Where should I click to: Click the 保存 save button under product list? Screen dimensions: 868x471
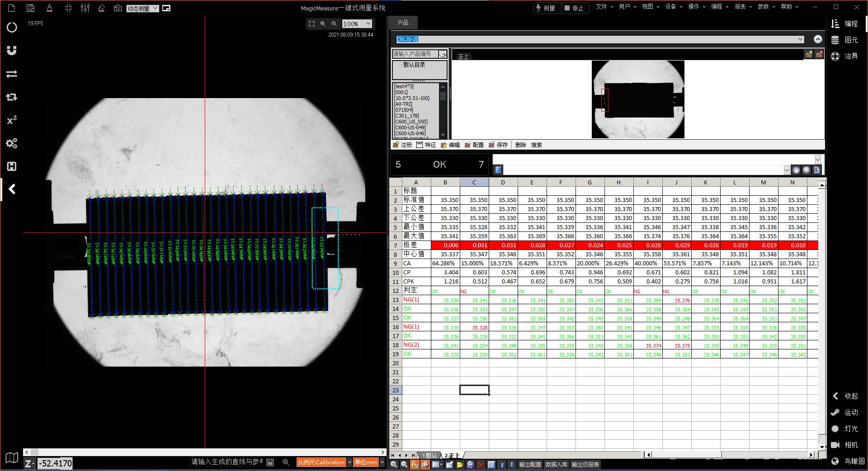pos(498,145)
